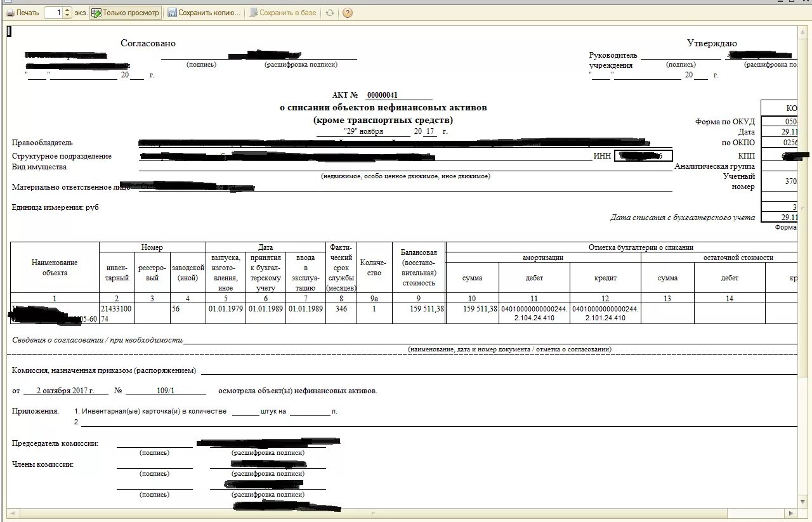Click the printer icon next to Печать
The height and width of the screenshot is (522, 812).
[x=10, y=13]
